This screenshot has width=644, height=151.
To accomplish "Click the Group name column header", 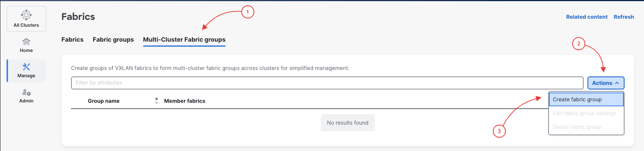I will [x=104, y=101].
